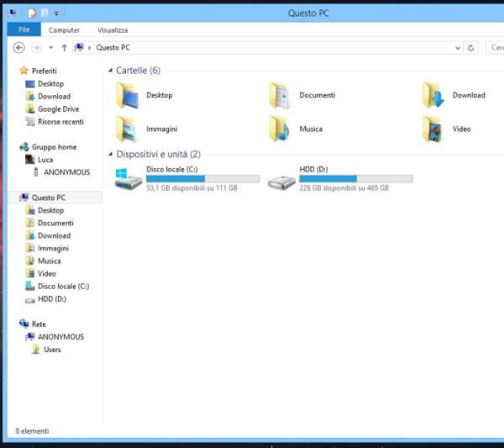Select the Disco locale (C:) drive
This screenshot has height=448, width=504.
point(128,178)
